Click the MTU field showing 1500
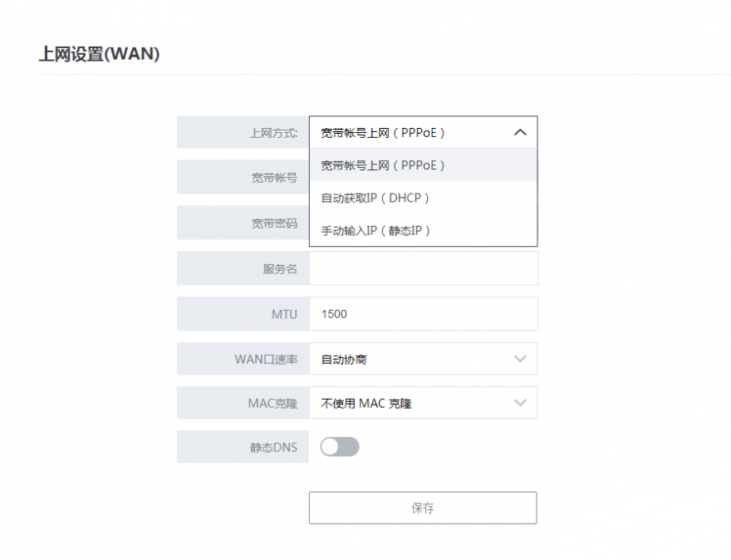The height and width of the screenshot is (560, 731). (x=423, y=314)
